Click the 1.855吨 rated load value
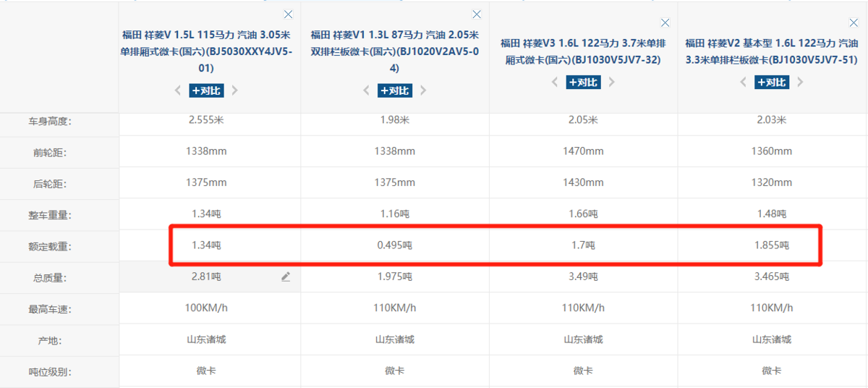Screen dimensions: 868x388 click(x=773, y=245)
